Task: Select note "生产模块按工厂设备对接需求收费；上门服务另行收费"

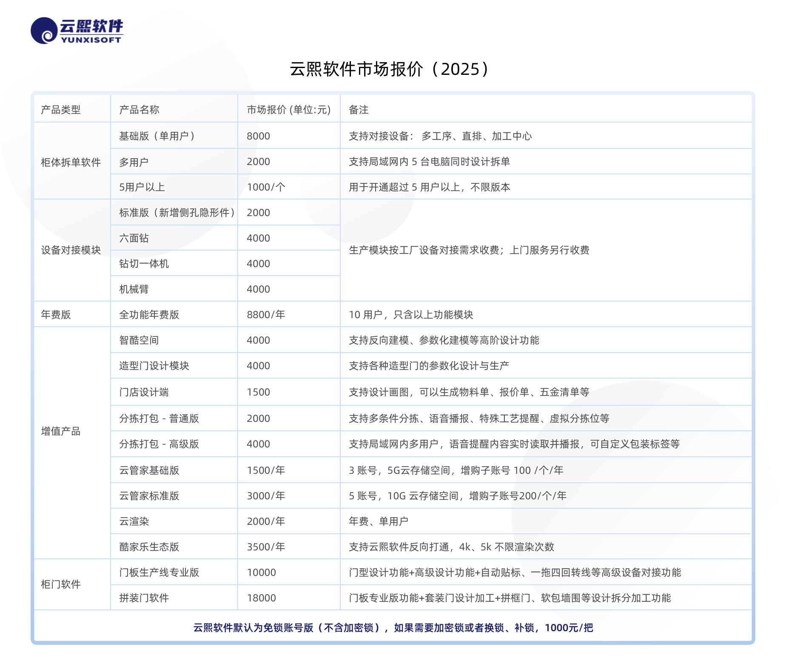Action: click(x=469, y=250)
